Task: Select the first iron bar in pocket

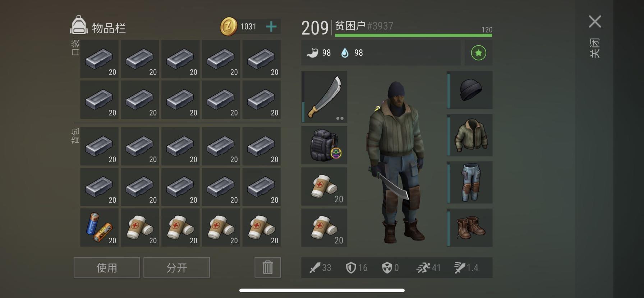Action: [x=100, y=59]
